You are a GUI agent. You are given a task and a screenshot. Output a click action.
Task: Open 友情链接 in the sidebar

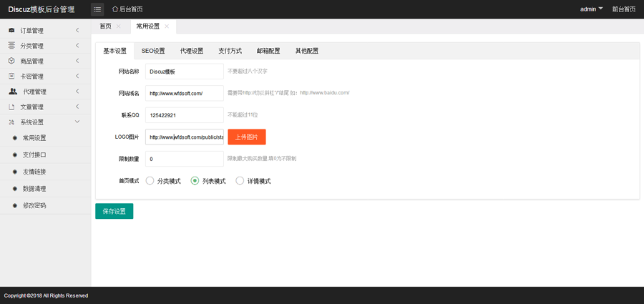click(34, 172)
